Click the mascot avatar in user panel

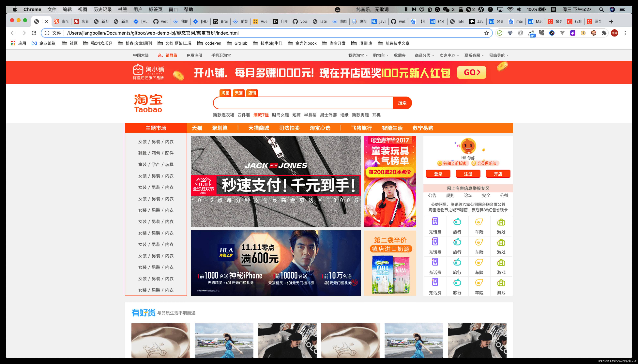pyautogui.click(x=468, y=146)
